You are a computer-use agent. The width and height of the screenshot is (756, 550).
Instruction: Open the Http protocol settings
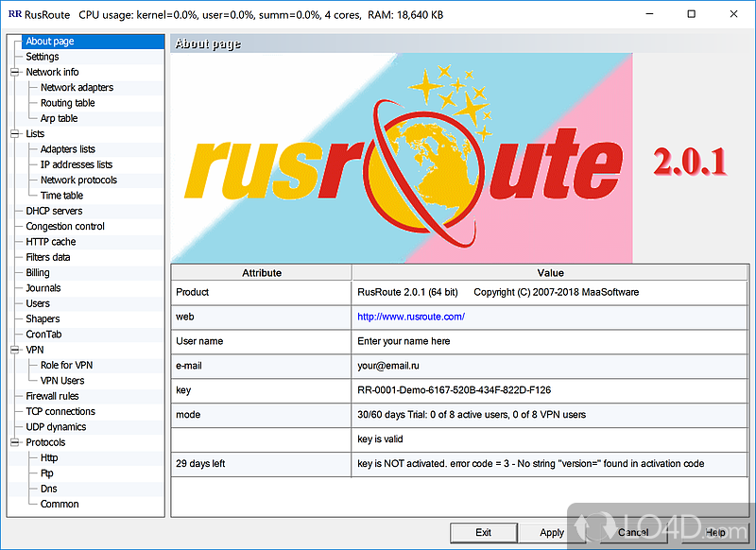pyautogui.click(x=49, y=457)
